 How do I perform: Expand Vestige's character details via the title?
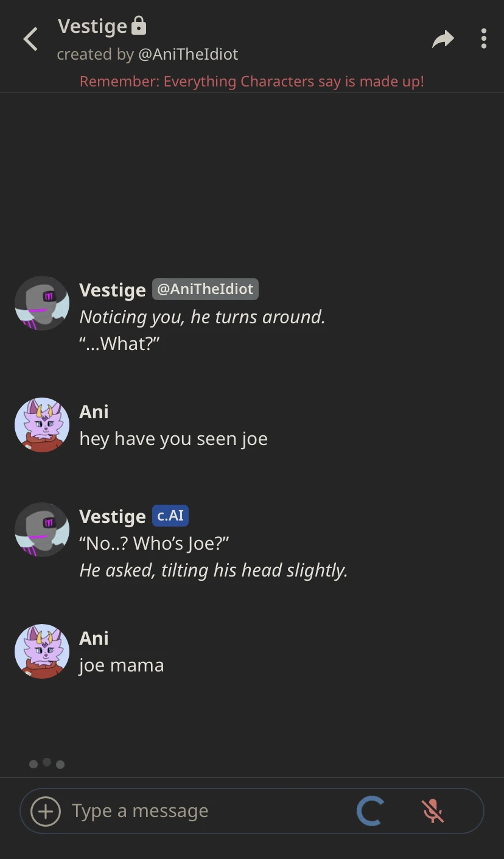[x=93, y=26]
